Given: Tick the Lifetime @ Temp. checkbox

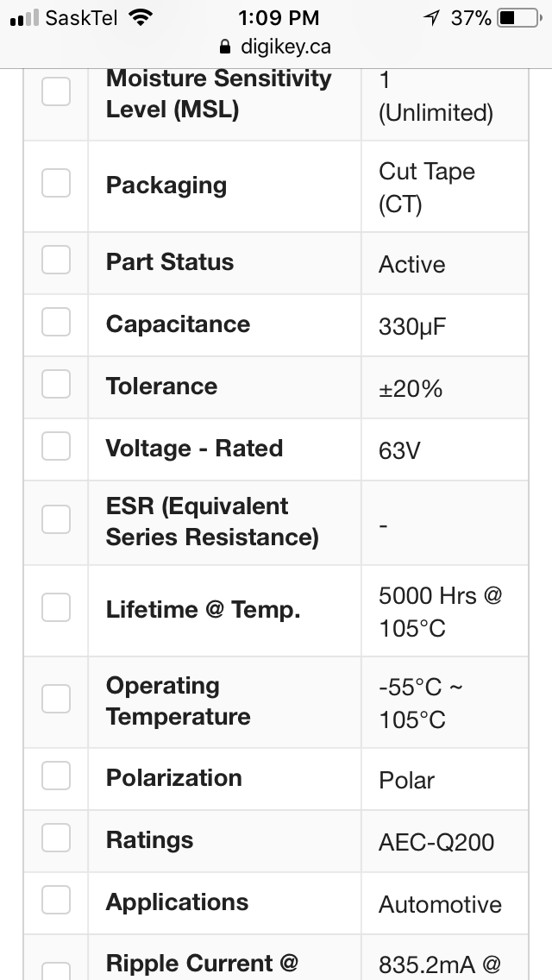Looking at the screenshot, I should click(x=56, y=607).
